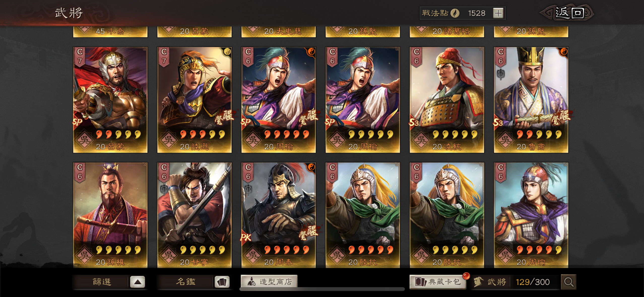Click the plus icon beside 戰法點 1528

(498, 13)
